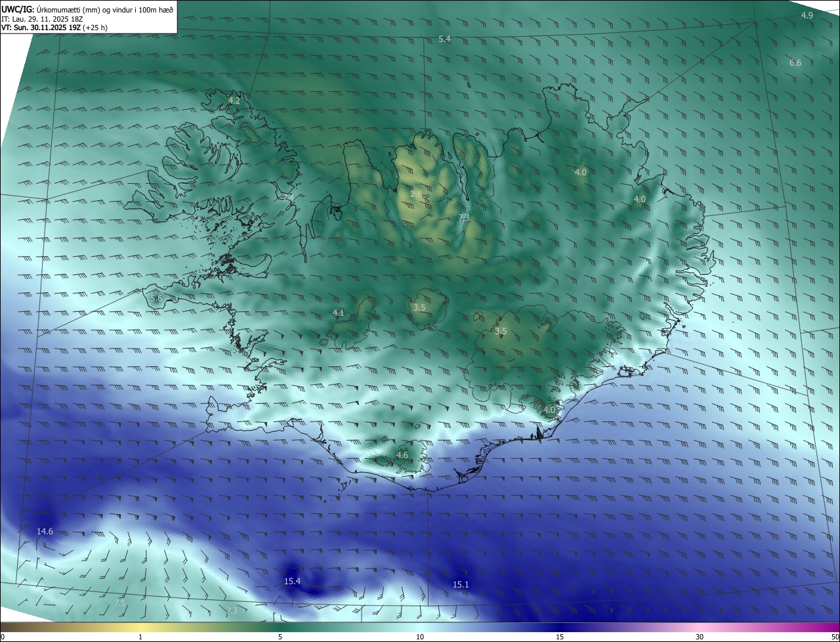This screenshot has width=840, height=642.
Task: Pick the 4.2 value label over the Westfjords
Action: (x=234, y=101)
